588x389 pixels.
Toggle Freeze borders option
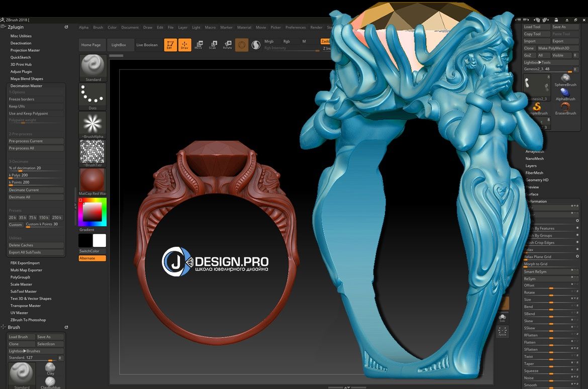point(36,100)
